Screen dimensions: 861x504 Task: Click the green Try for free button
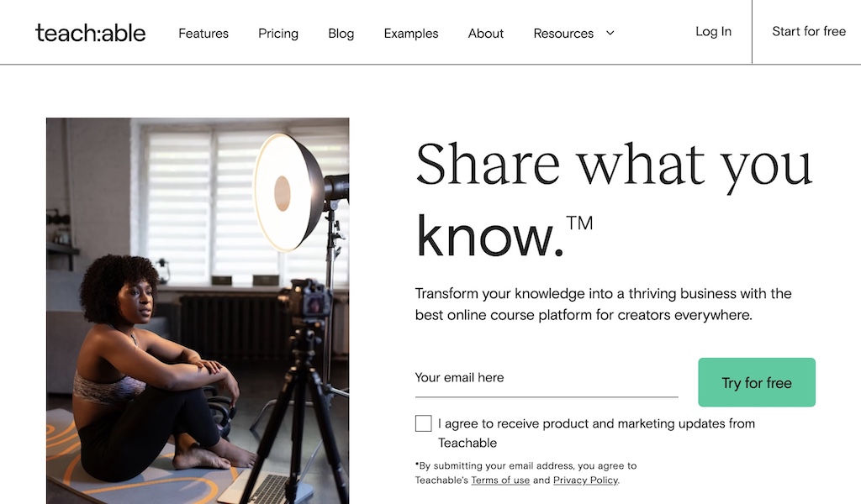757,382
